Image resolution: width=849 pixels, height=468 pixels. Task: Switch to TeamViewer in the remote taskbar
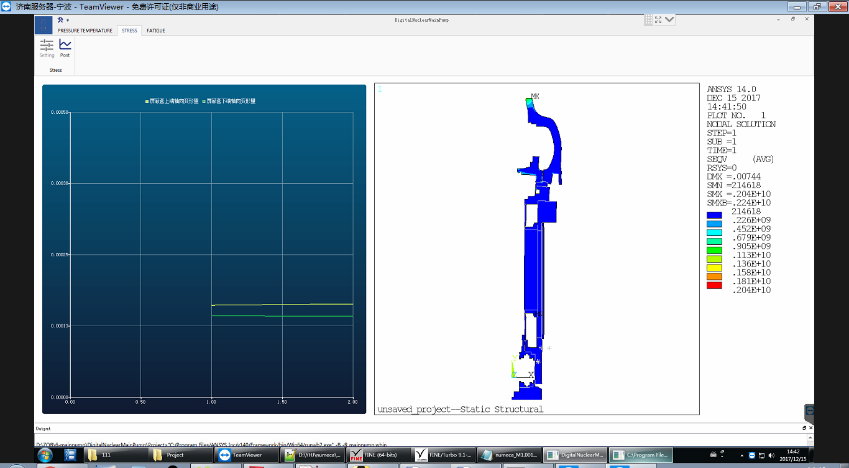246,455
